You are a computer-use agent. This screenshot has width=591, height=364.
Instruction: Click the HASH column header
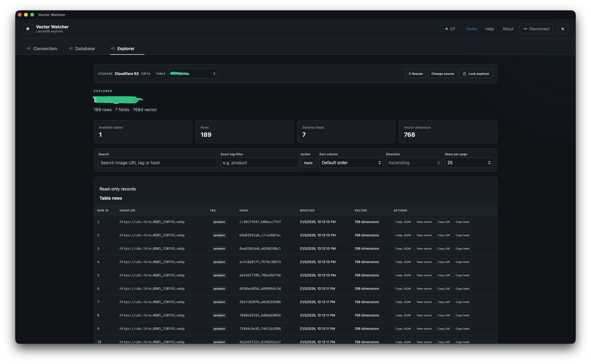click(243, 210)
